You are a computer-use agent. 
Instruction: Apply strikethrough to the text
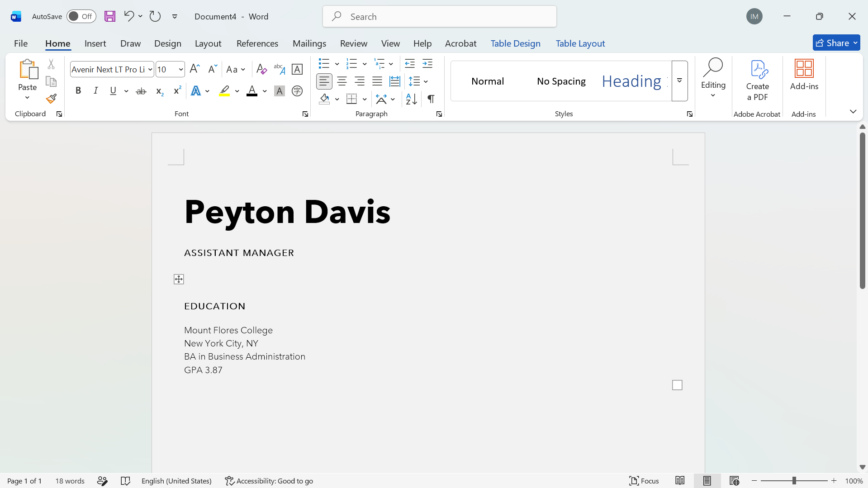click(x=141, y=91)
